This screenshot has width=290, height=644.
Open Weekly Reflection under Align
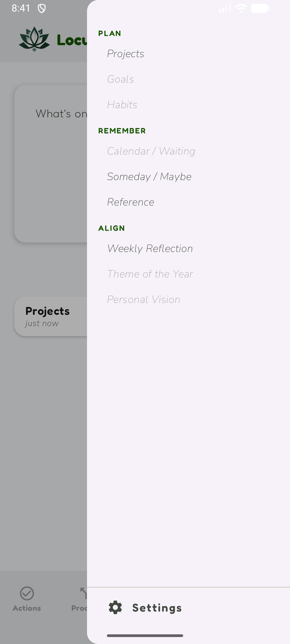(150, 249)
